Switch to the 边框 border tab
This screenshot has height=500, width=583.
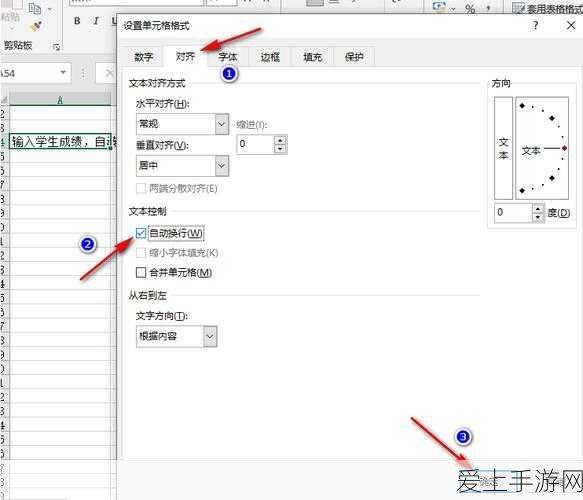[270, 57]
